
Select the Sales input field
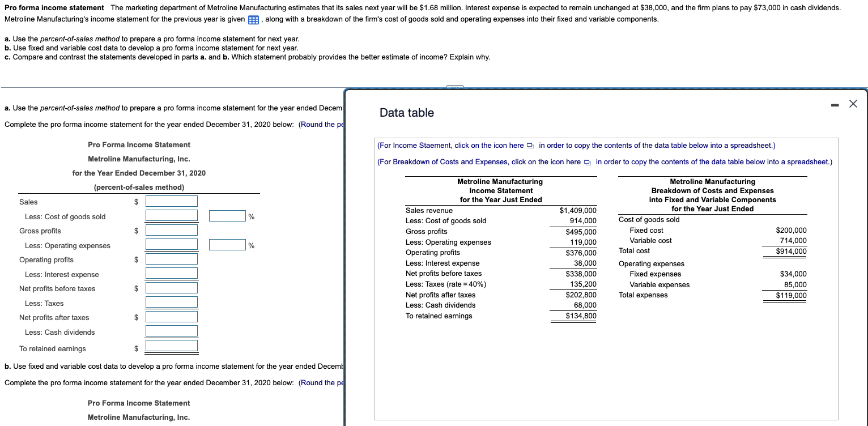171,201
